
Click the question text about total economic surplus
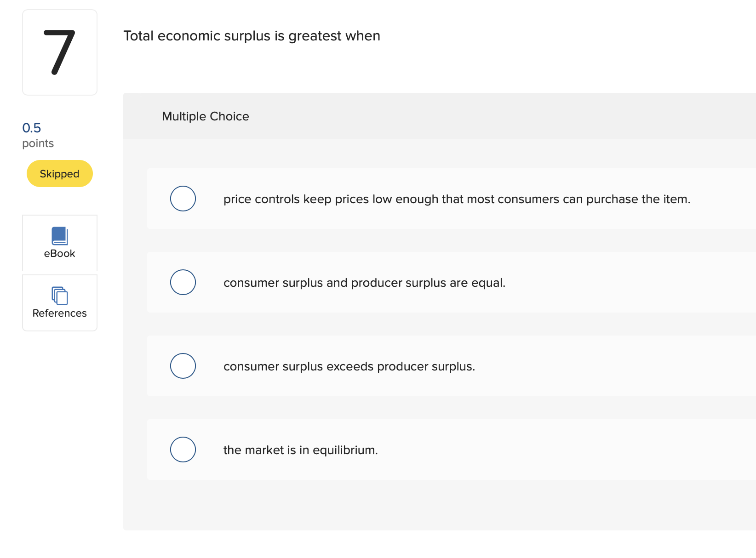pyautogui.click(x=252, y=36)
